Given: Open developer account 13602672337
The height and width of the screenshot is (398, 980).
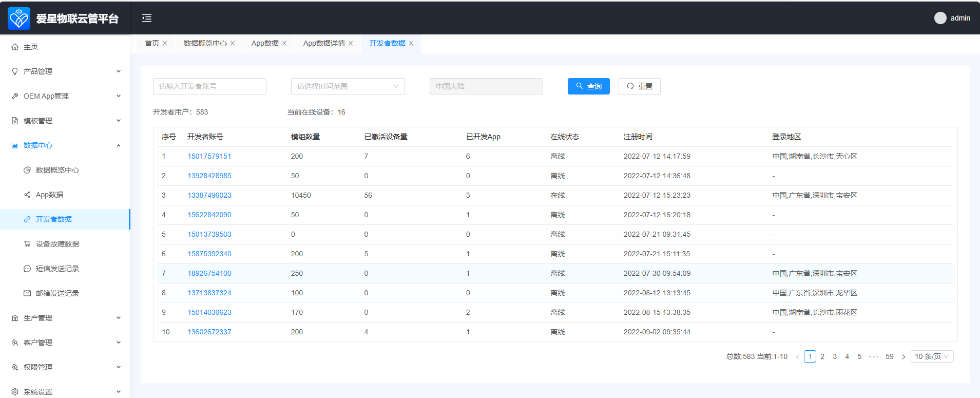Looking at the screenshot, I should [209, 332].
